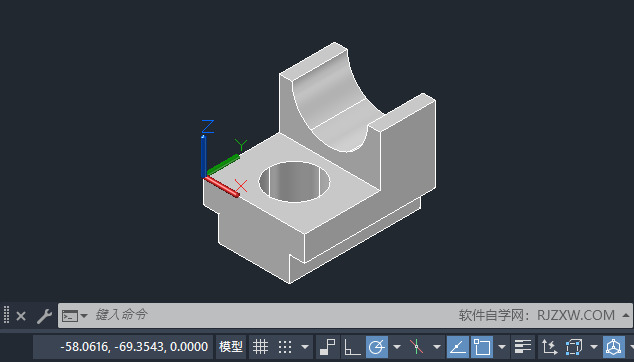Toggle lineweight display
Screen dimensions: 634x362
pos(523,347)
